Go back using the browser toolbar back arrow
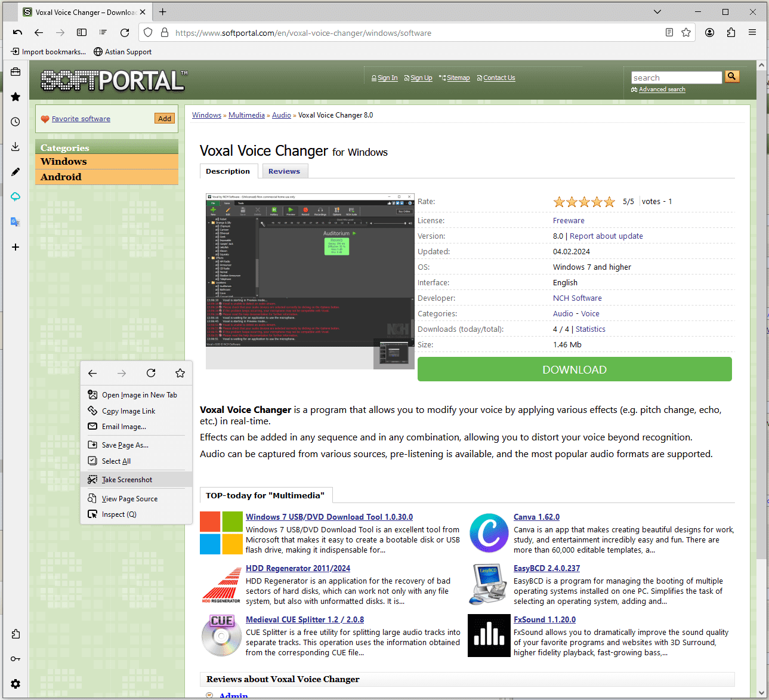Image resolution: width=769 pixels, height=700 pixels. tap(39, 33)
